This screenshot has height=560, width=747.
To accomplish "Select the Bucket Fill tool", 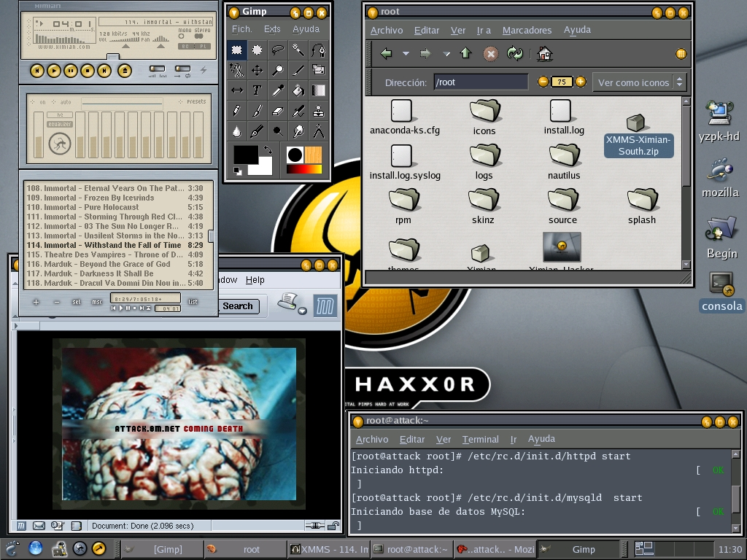I will 298,90.
